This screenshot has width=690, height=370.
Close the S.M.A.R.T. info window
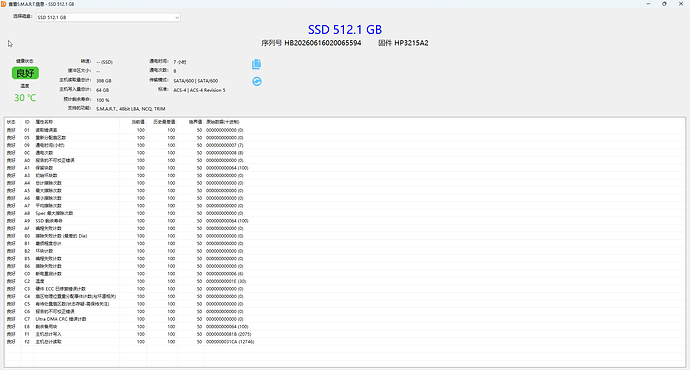click(x=681, y=4)
